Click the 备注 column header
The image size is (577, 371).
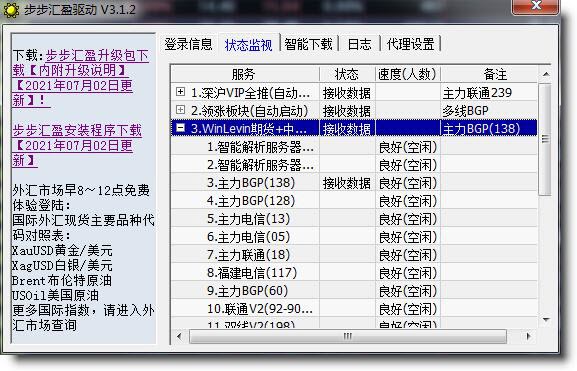click(489, 74)
